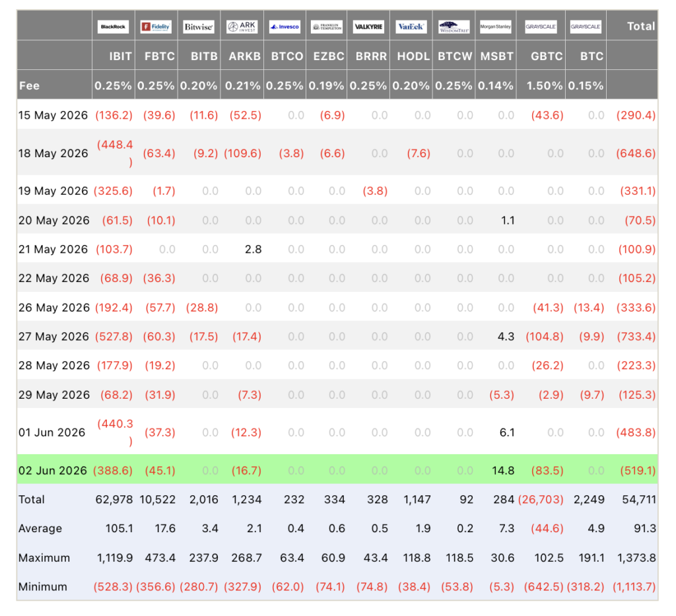Select the Maximum row label

tap(44, 558)
